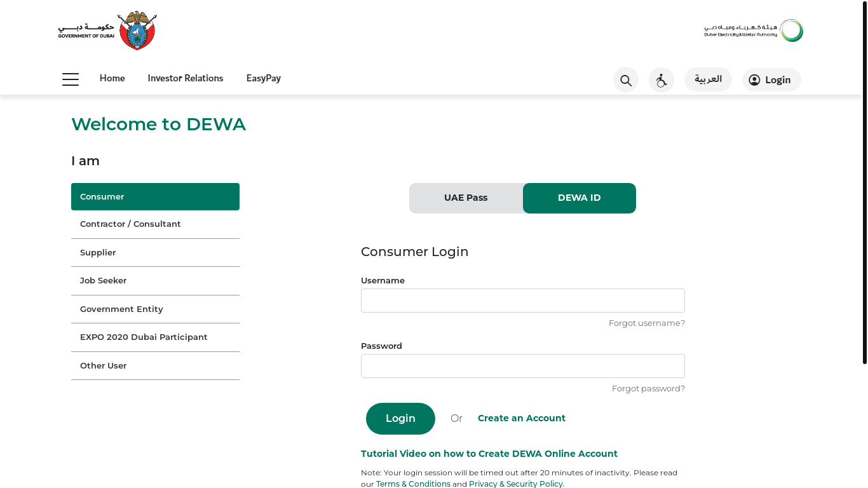Open Investor Relations menu item

pos(186,78)
